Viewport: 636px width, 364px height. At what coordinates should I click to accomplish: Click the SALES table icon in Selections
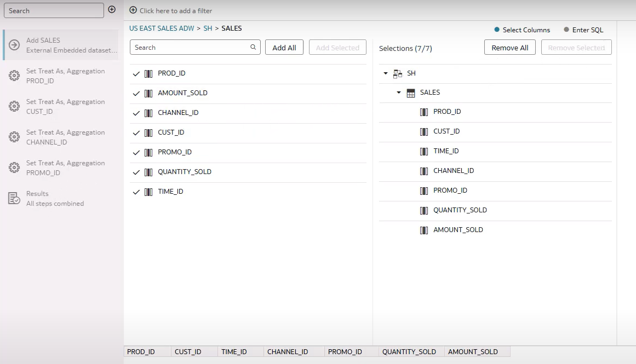pos(411,93)
